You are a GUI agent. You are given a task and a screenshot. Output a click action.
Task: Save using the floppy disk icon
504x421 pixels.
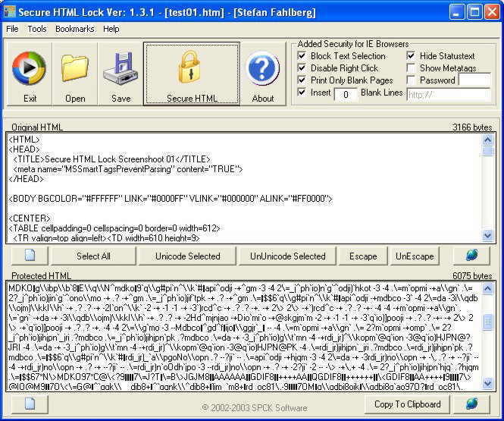tap(121, 74)
